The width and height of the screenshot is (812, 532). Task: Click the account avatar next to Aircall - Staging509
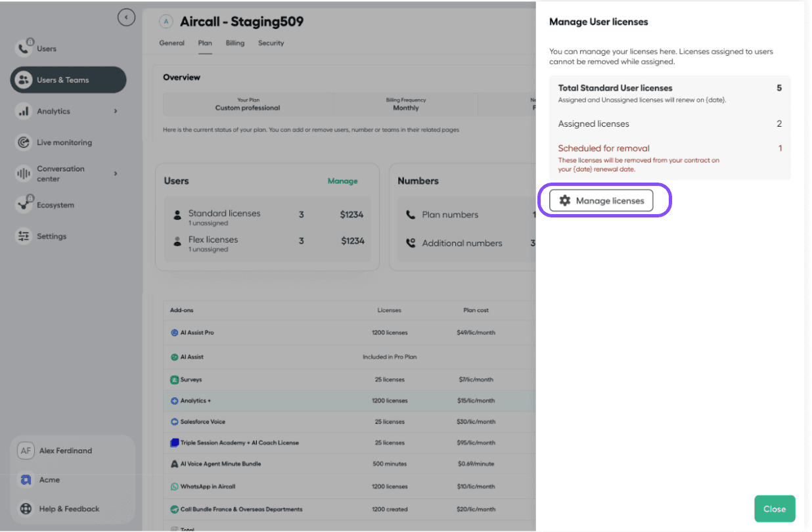point(166,22)
